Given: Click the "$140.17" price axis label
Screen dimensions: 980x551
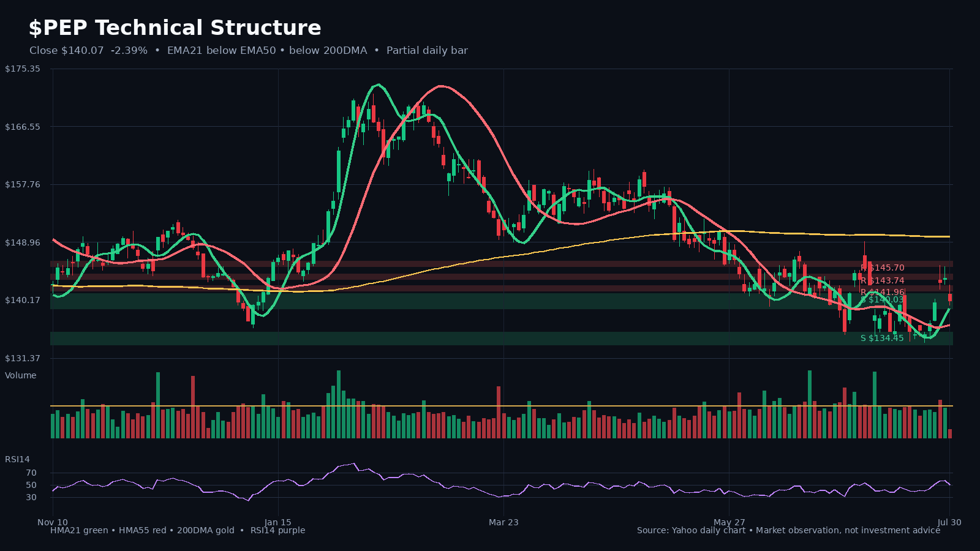Looking at the screenshot, I should 23,300.
